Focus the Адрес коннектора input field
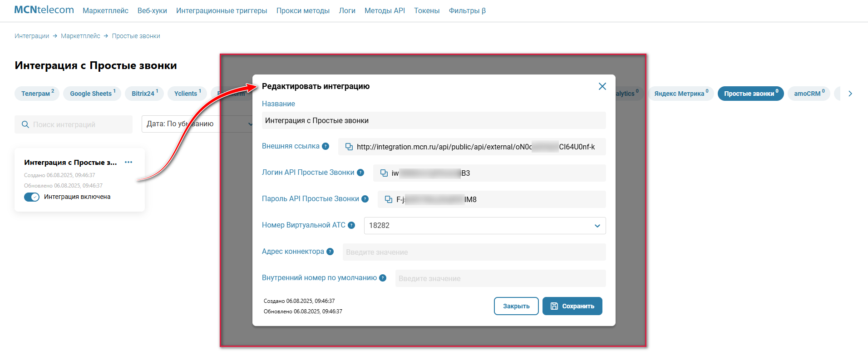This screenshot has height=361, width=868. pyautogui.click(x=474, y=252)
